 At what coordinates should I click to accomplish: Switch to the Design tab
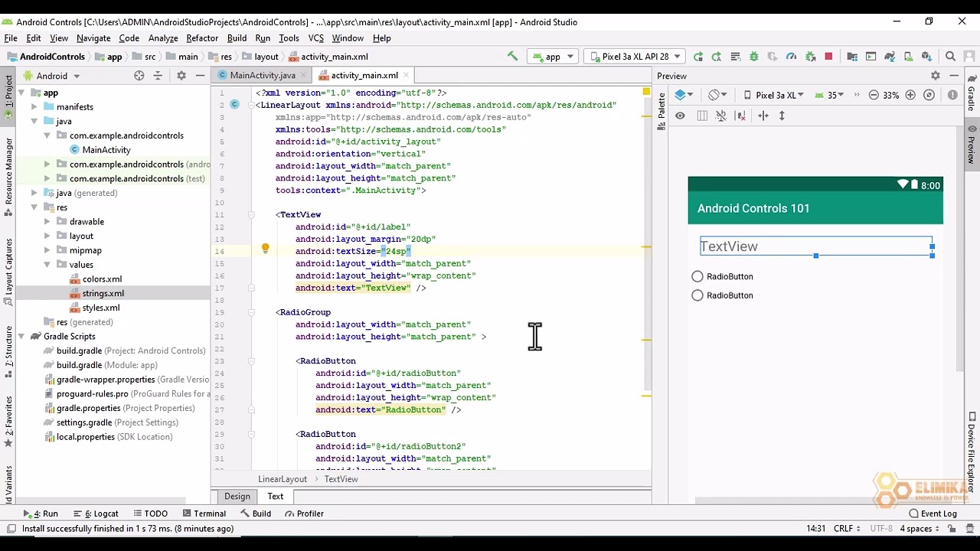coord(237,496)
